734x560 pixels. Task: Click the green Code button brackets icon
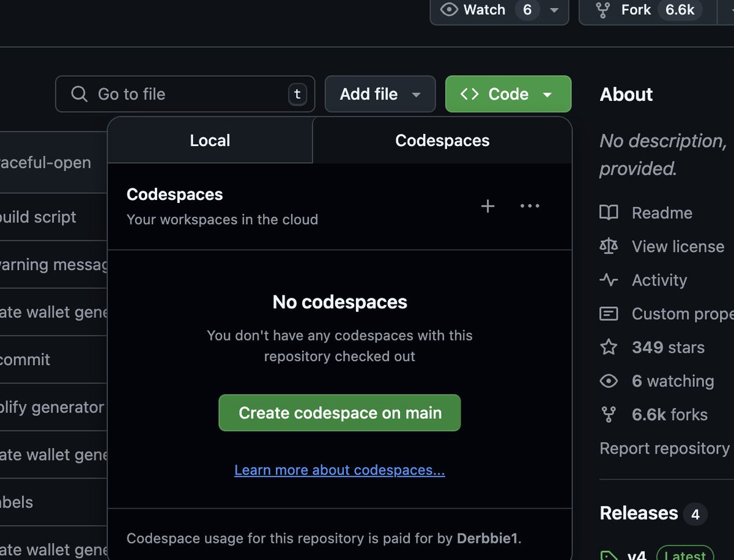(x=469, y=94)
